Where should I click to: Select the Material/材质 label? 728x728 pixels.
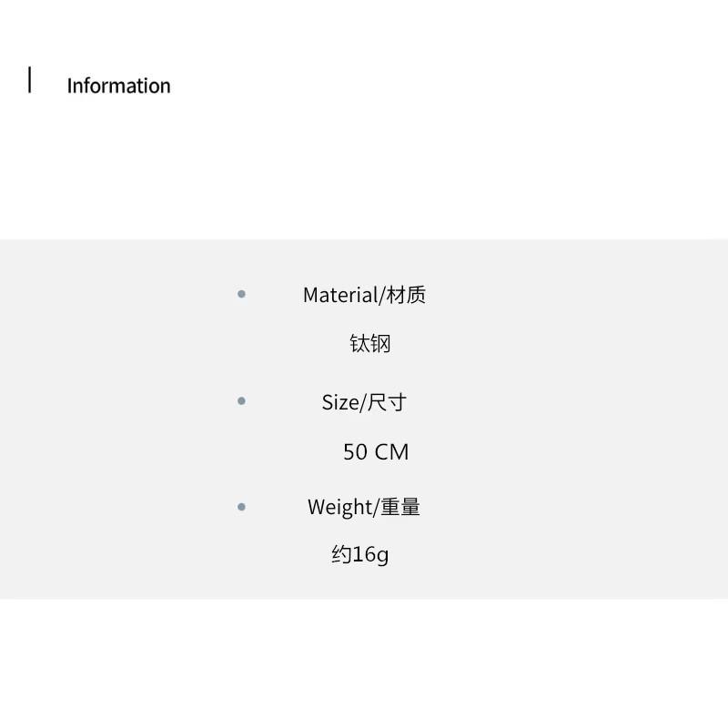pyautogui.click(x=364, y=295)
